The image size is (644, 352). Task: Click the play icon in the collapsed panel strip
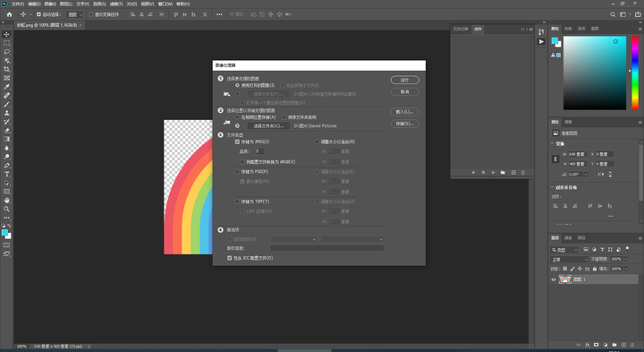[541, 41]
